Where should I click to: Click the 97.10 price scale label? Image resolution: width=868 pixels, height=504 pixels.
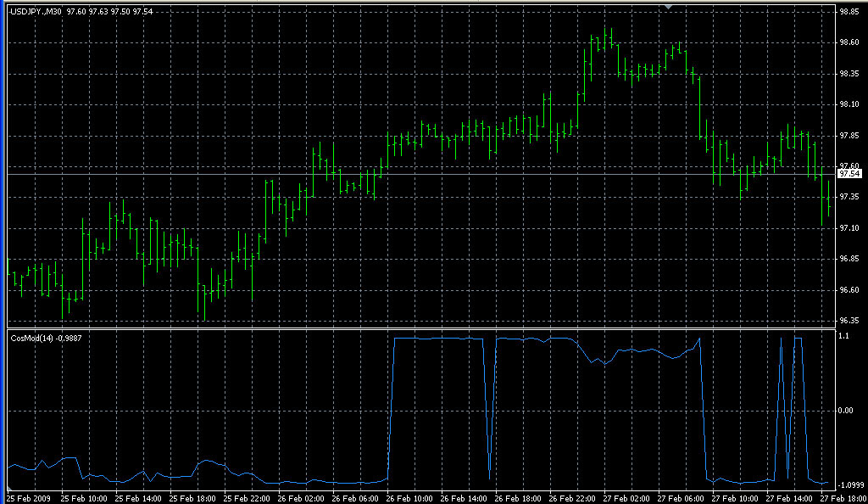(849, 228)
